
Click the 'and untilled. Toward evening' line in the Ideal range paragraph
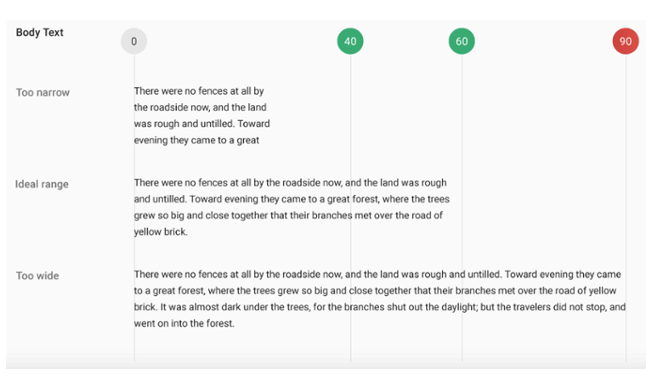click(x=292, y=199)
